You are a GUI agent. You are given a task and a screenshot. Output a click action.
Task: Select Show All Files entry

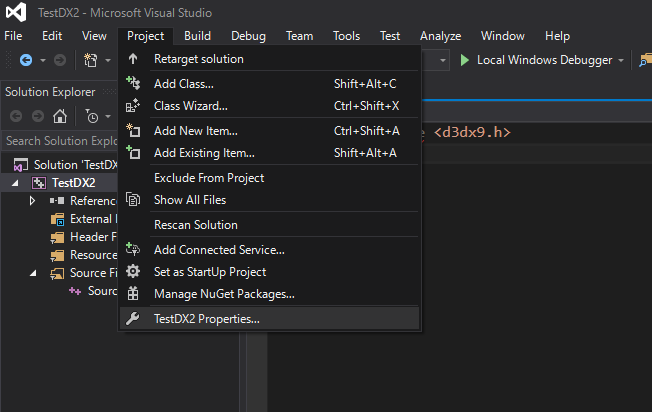(x=269, y=200)
